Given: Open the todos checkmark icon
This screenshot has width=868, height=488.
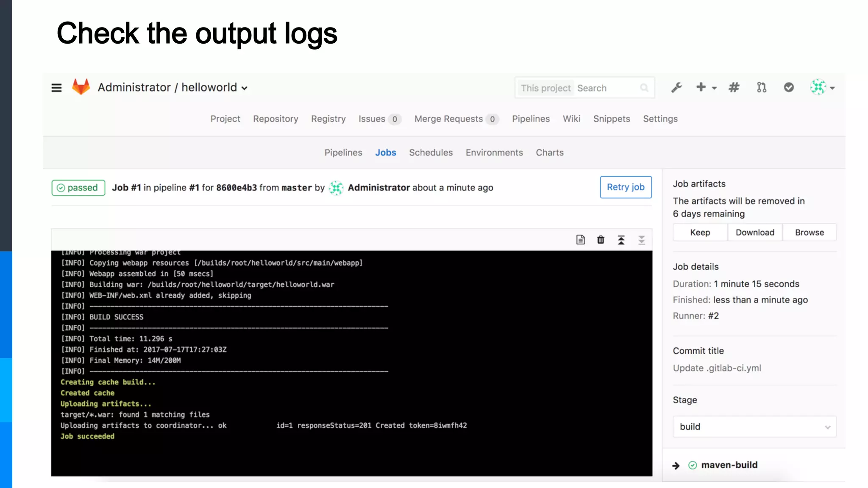Looking at the screenshot, I should click(x=789, y=87).
